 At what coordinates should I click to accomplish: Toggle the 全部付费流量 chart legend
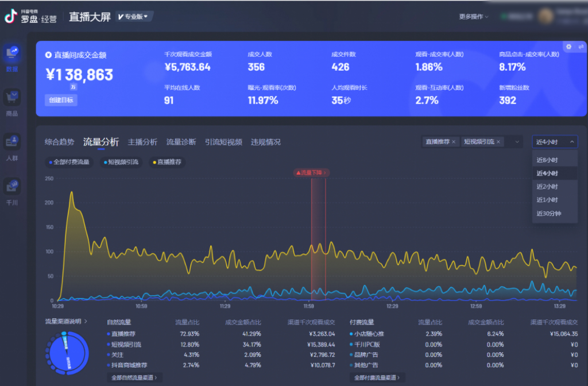tap(69, 163)
